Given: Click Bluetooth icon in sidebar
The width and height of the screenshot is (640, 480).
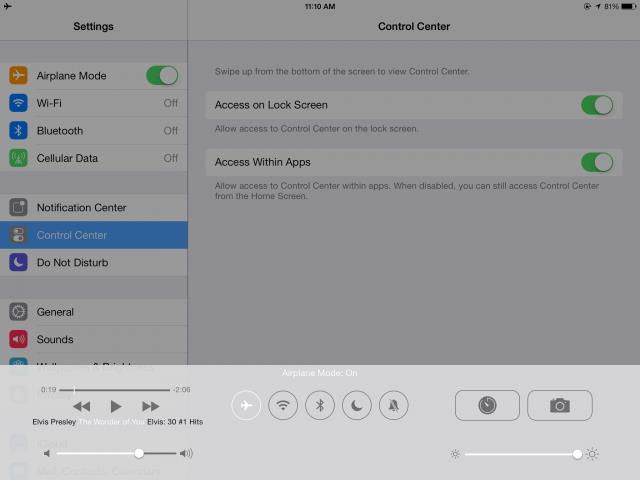Looking at the screenshot, I should [x=18, y=131].
